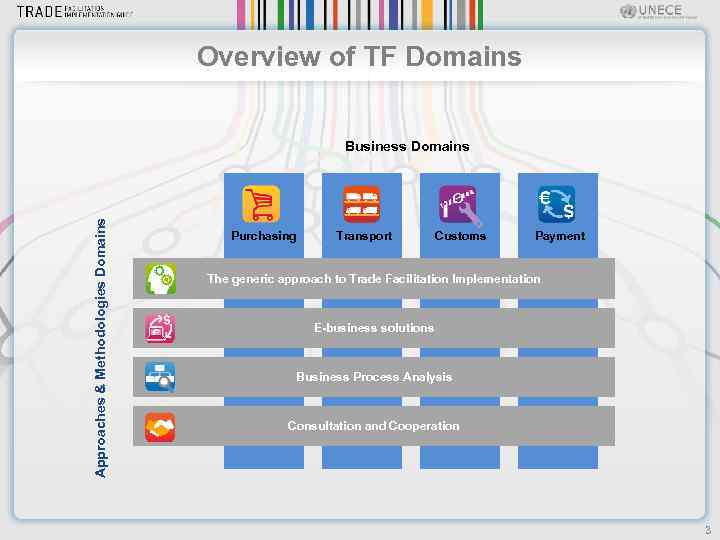This screenshot has width=720, height=540.
Task: Click the Business Domains heading
Action: click(407, 146)
